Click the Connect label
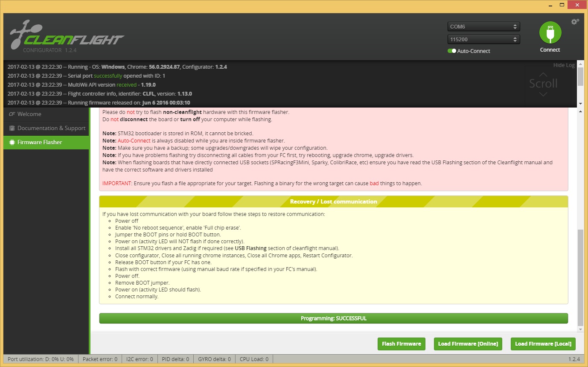Screen dimensions: 588x367 (x=550, y=50)
